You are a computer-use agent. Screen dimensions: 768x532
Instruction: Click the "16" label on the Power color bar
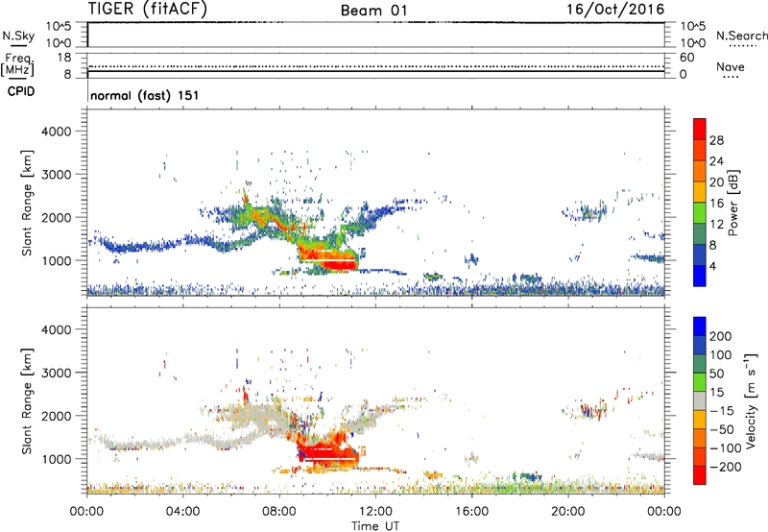coord(716,204)
